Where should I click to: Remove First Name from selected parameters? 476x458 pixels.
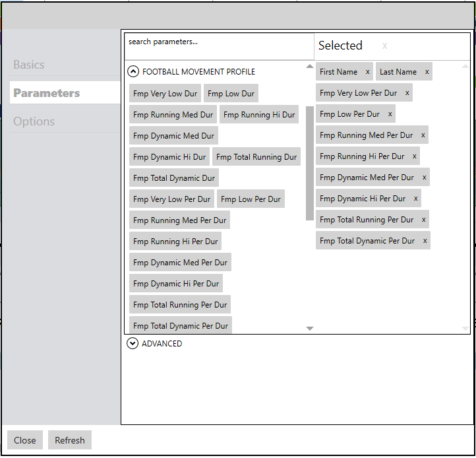pyautogui.click(x=367, y=72)
